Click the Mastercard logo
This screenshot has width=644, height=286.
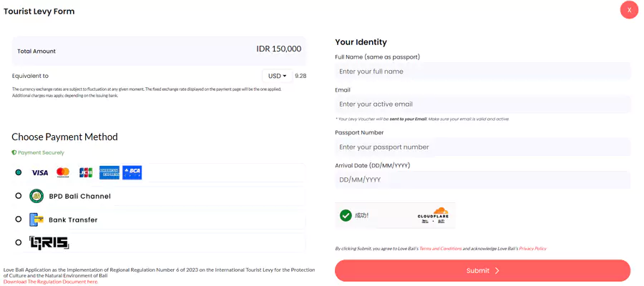pyautogui.click(x=63, y=172)
